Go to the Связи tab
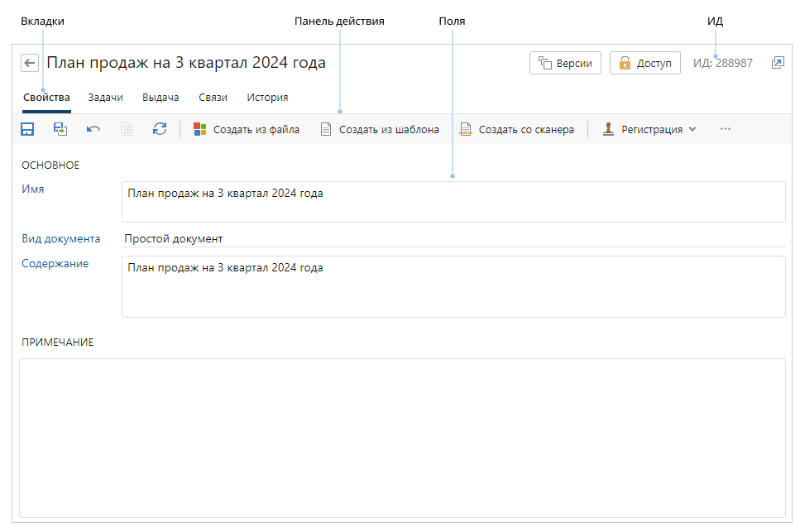The width and height of the screenshot is (800, 532). [x=213, y=98]
